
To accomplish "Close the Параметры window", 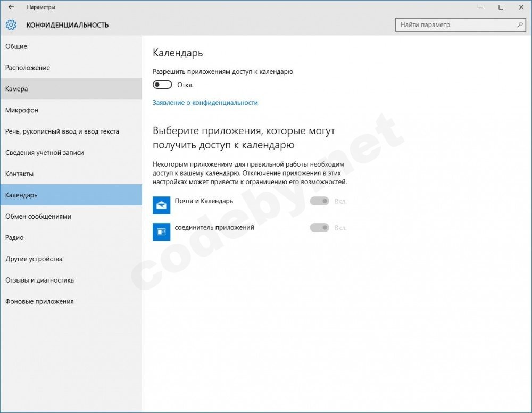I will click(x=521, y=7).
